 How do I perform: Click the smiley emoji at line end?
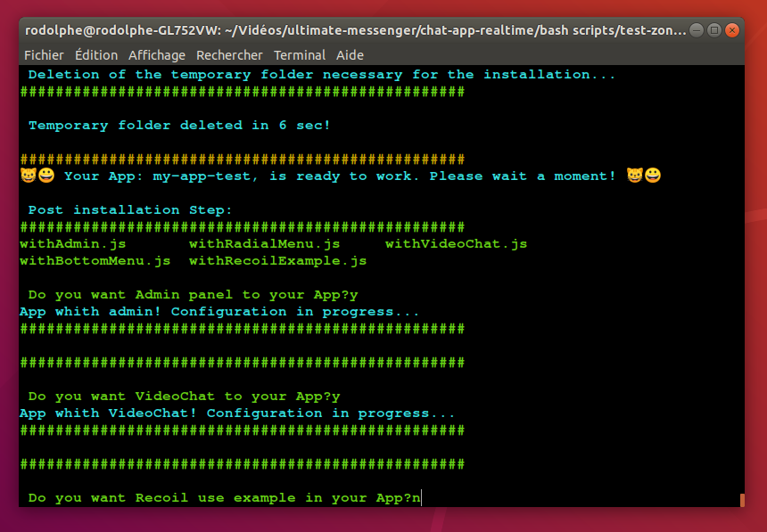point(653,176)
